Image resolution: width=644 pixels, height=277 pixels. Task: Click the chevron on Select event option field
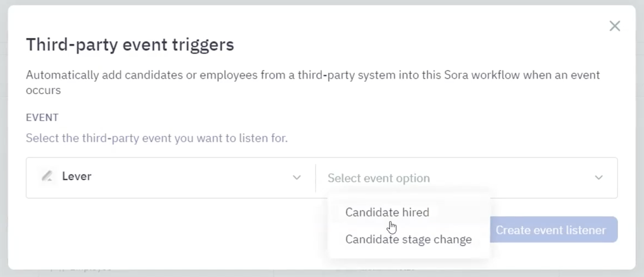[599, 178]
